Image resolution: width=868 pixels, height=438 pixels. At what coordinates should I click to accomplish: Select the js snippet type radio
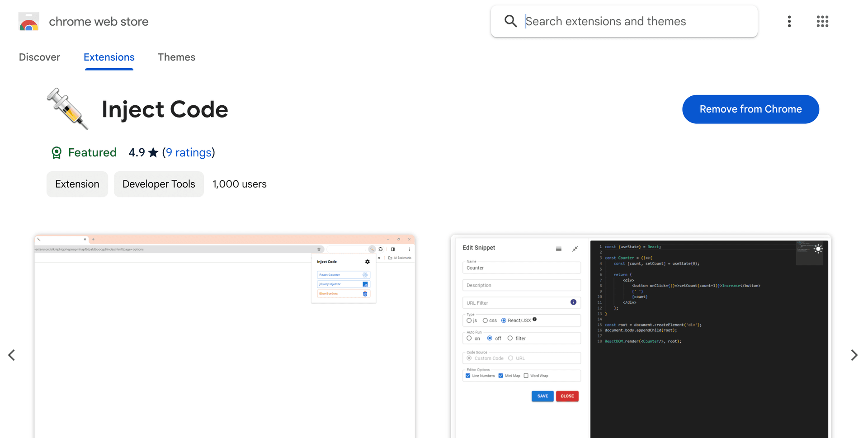click(469, 320)
